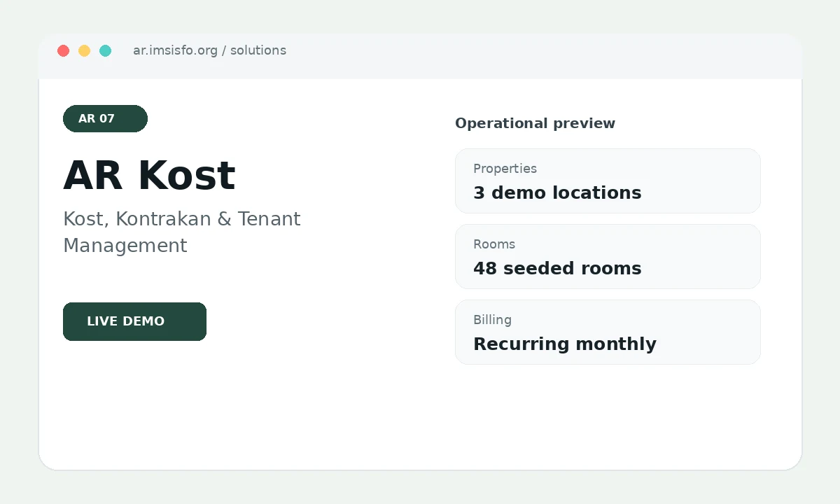Image resolution: width=840 pixels, height=504 pixels.
Task: Click the Properties label
Action: tap(505, 169)
